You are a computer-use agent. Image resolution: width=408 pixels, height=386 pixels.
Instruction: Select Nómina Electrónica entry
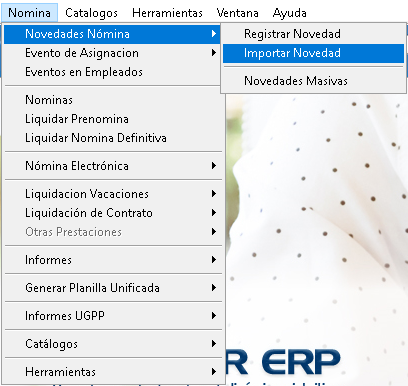point(112,166)
